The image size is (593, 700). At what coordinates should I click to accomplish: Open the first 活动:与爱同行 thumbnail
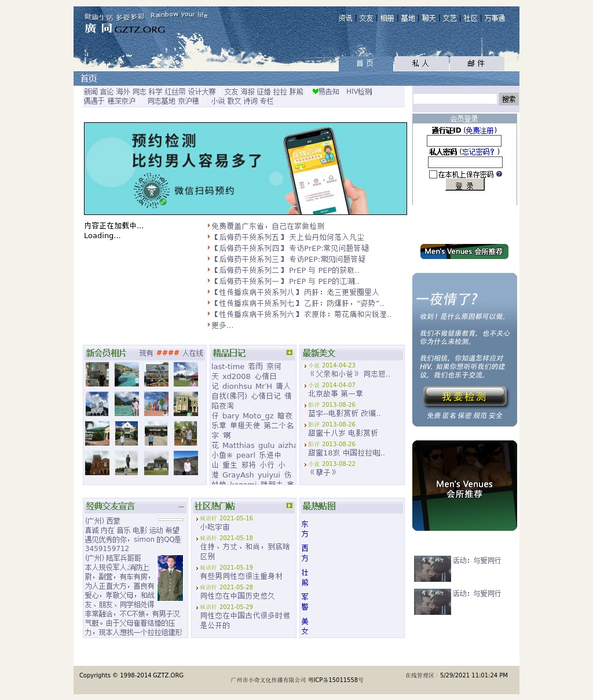(433, 568)
